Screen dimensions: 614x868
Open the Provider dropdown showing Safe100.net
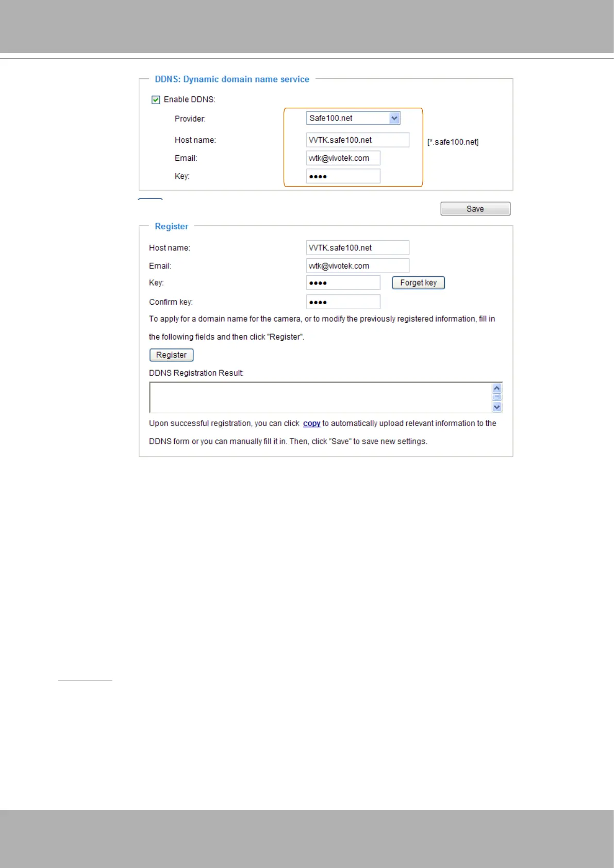point(353,118)
